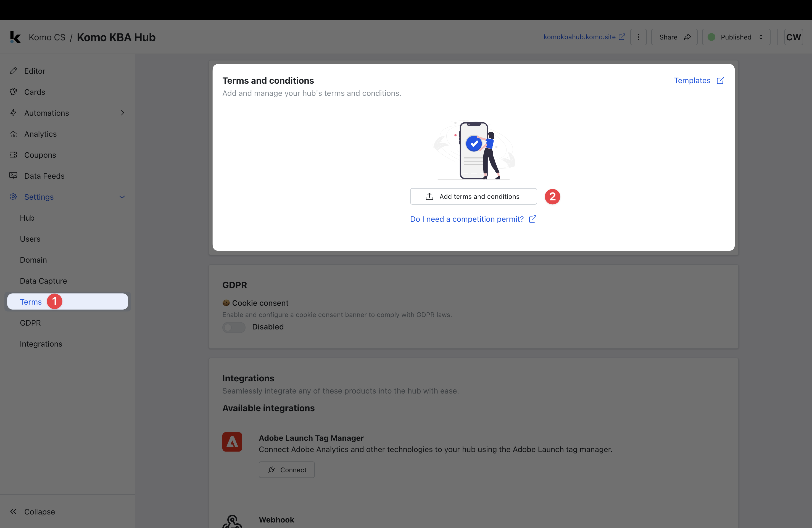Click the Cards icon in sidebar
This screenshot has height=528, width=812.
13,92
